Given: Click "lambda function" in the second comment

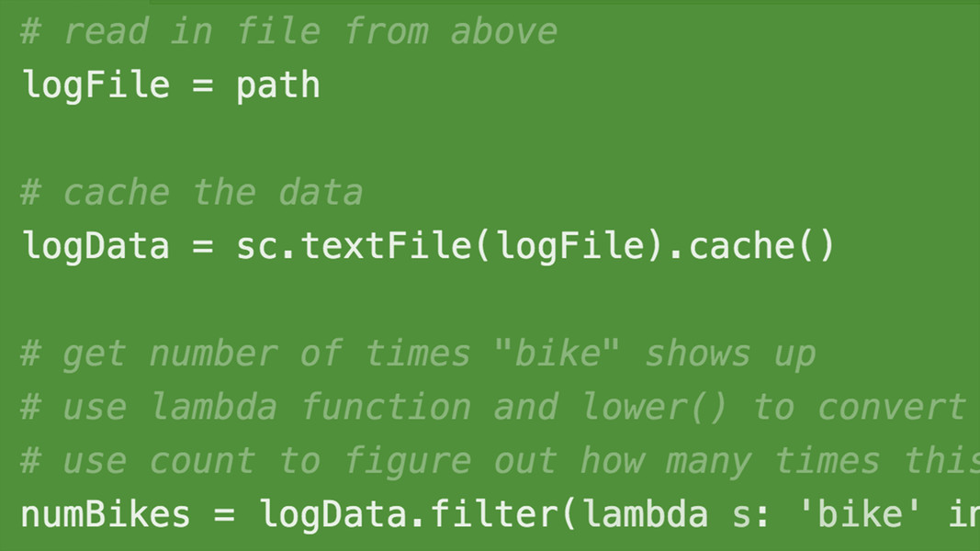Looking at the screenshot, I should coord(310,407).
